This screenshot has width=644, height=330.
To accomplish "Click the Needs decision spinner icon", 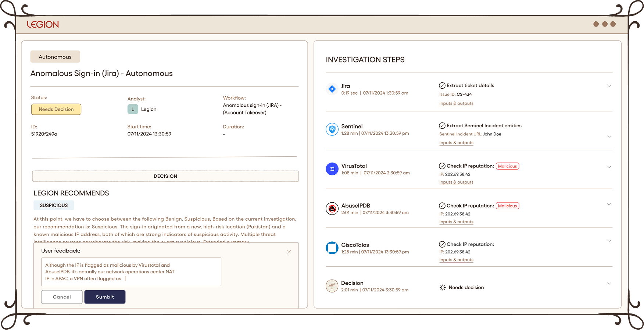I will [x=443, y=287].
